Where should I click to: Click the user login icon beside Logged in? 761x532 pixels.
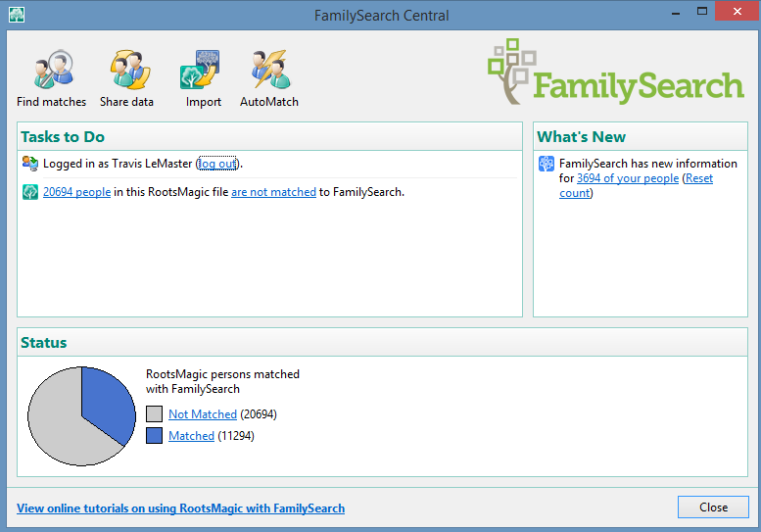(x=30, y=163)
